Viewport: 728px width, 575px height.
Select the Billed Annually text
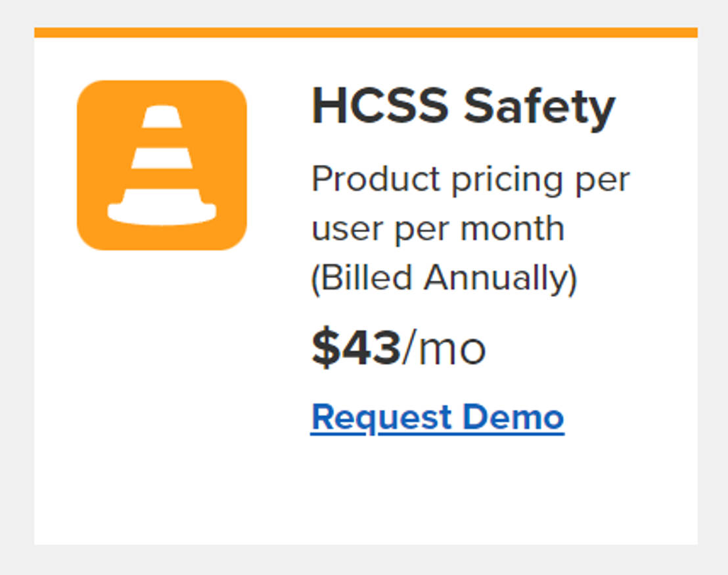click(444, 277)
